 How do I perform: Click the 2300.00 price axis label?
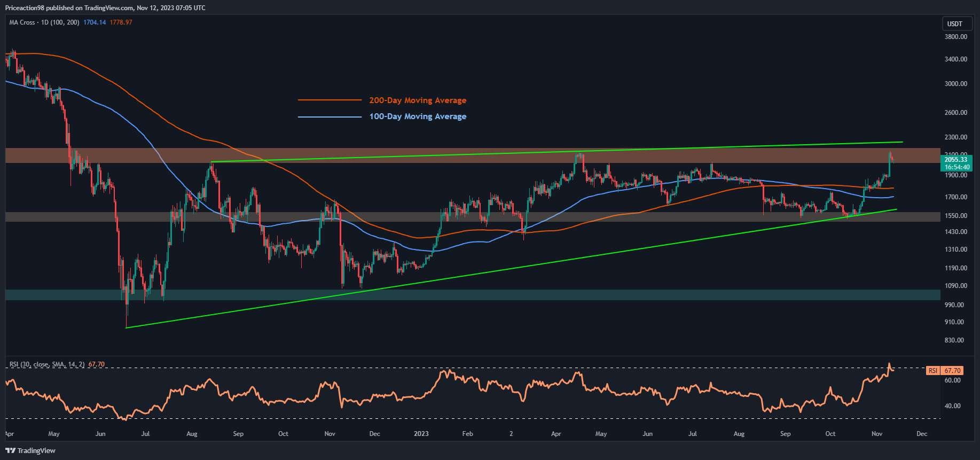tap(956, 137)
